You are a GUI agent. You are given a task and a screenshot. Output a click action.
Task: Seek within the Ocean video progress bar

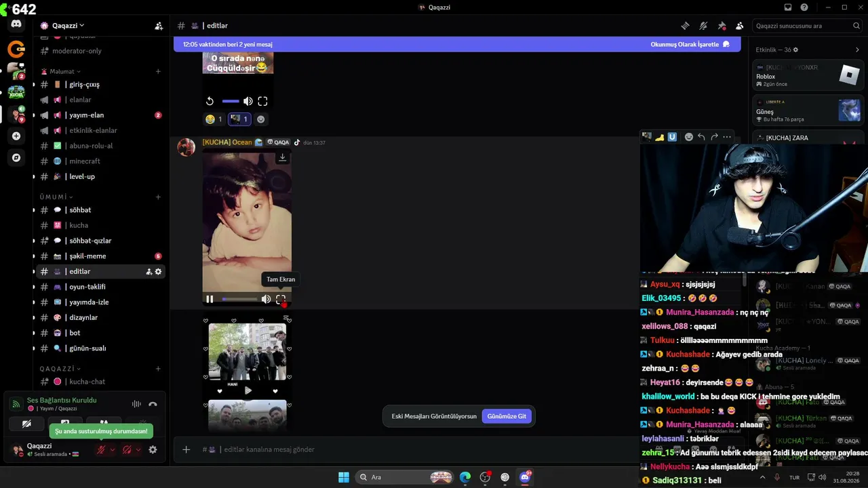coord(239,299)
